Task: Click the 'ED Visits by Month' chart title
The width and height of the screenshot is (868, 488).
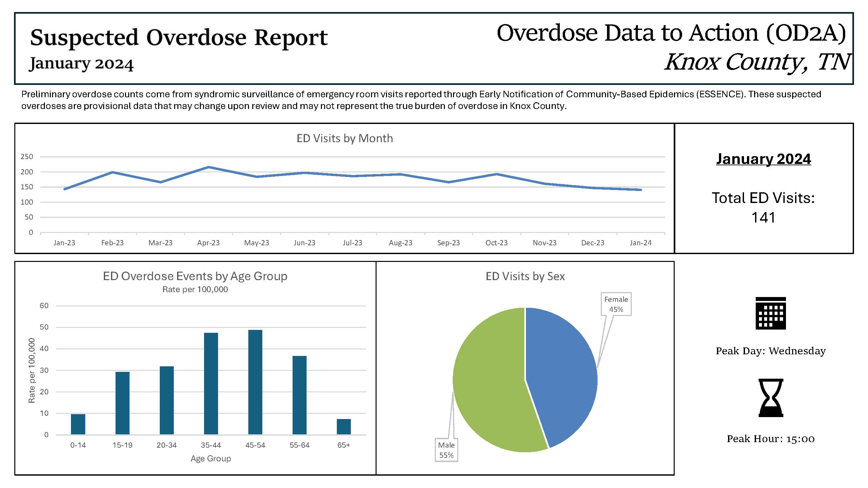Action: click(x=345, y=138)
